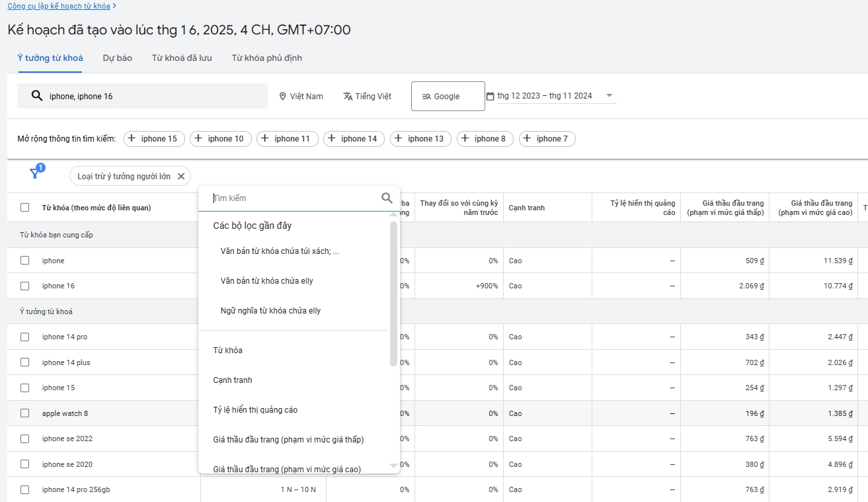Open Công cụ lập kế hoạch từ khóa breadcrumb
This screenshot has height=502, width=868.
59,5
